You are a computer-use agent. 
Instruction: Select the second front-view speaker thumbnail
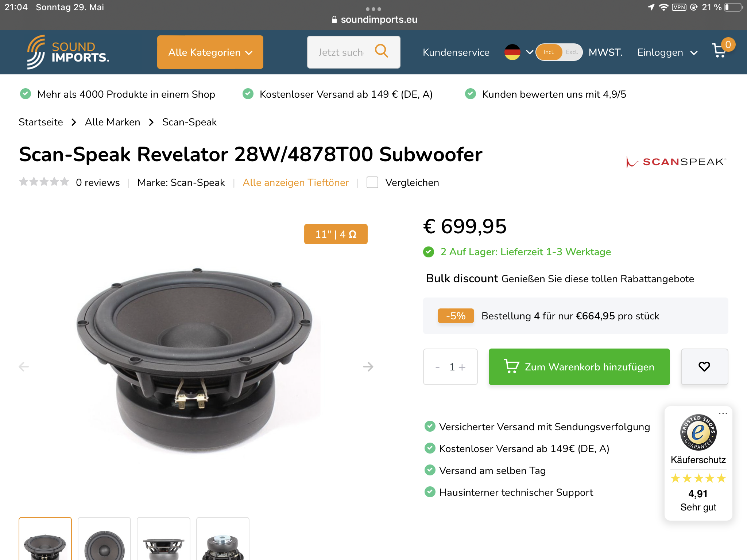pyautogui.click(x=104, y=539)
